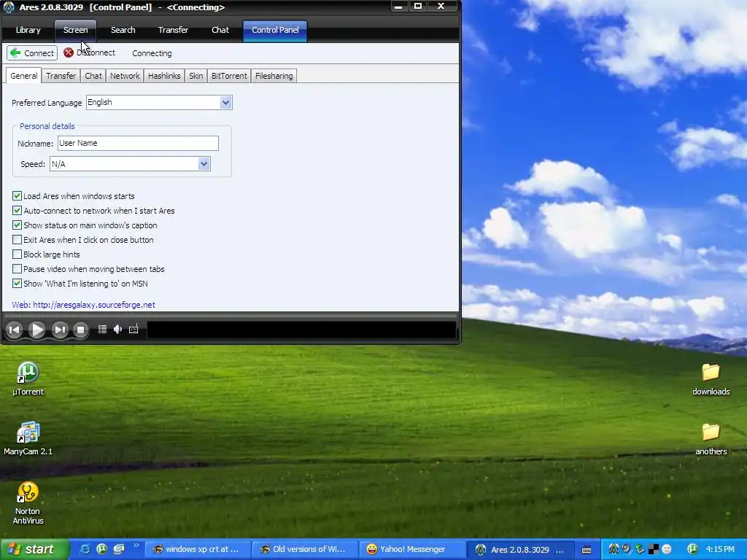This screenshot has height=560, width=747.
Task: Click the player seek bar above the play button
Action: tap(231, 315)
